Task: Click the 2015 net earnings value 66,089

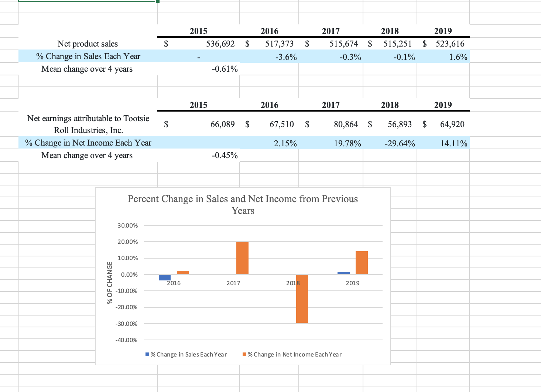Action: click(222, 124)
